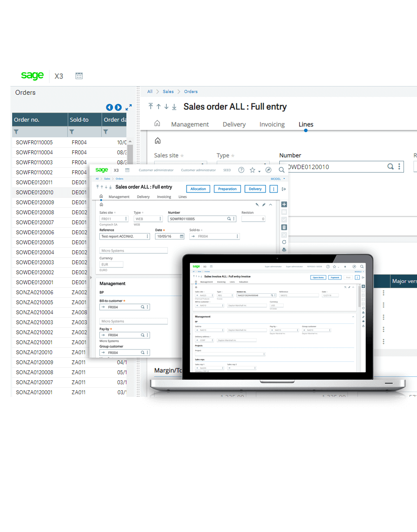Select order row SOWFR0110005 in Orders list
417x532 pixels.
tap(69, 143)
